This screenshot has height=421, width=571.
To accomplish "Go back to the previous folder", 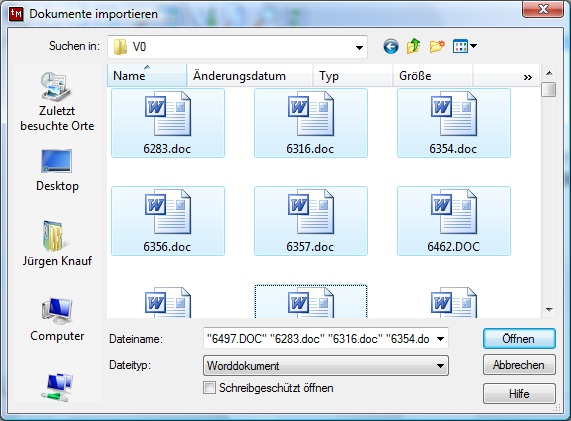I will 391,47.
